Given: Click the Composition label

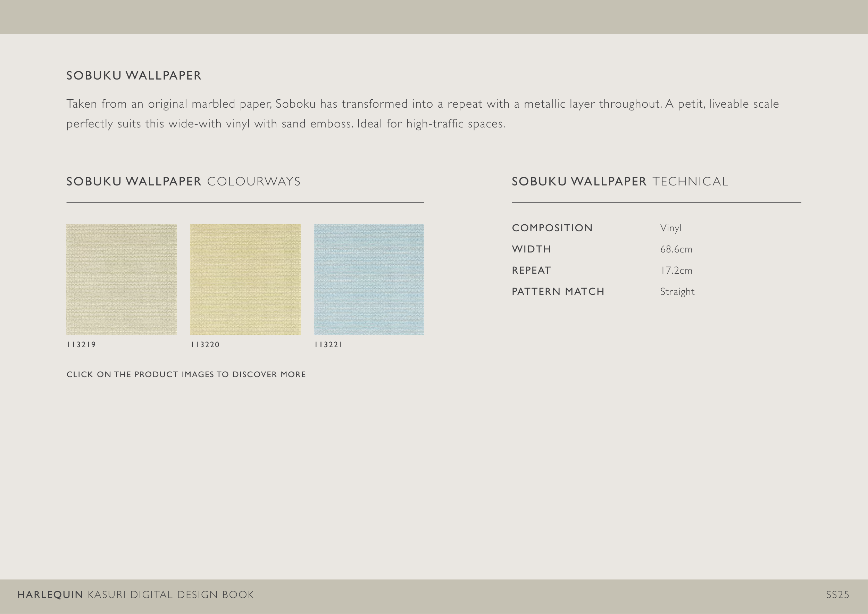Looking at the screenshot, I should point(552,228).
